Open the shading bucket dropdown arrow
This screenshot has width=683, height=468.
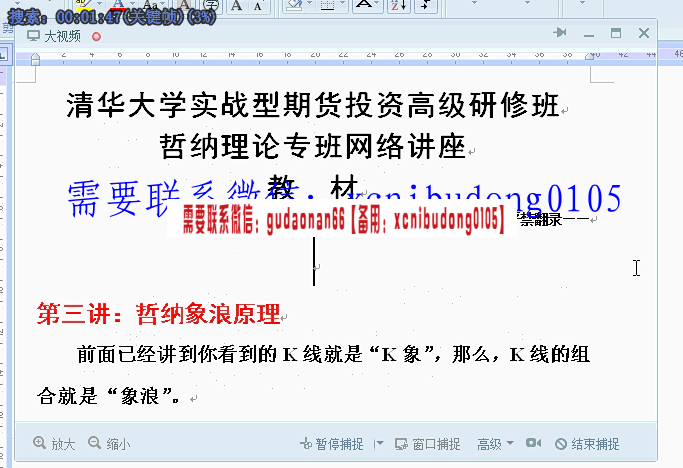tap(310, 4)
